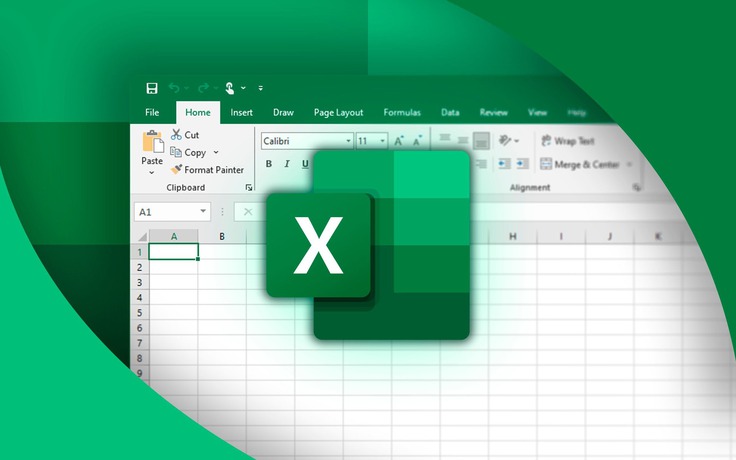The width and height of the screenshot is (736, 460).
Task: Open the Data tab
Action: (450, 112)
